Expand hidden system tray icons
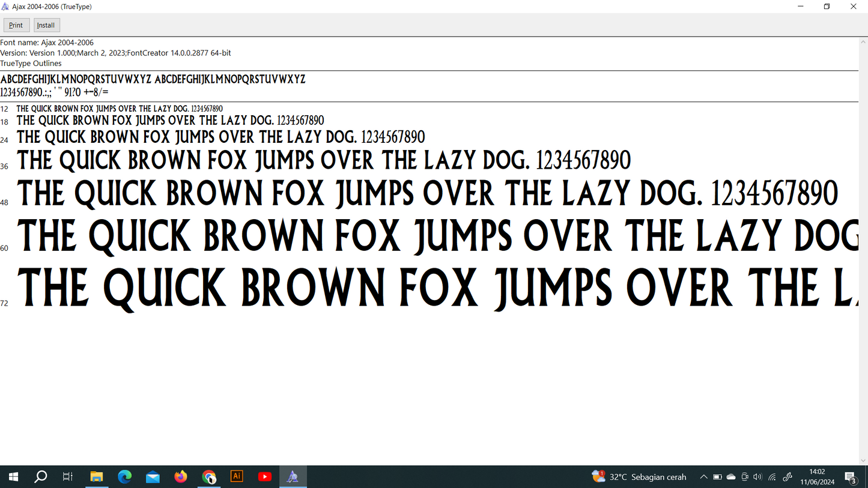This screenshot has width=868, height=488. [703, 477]
